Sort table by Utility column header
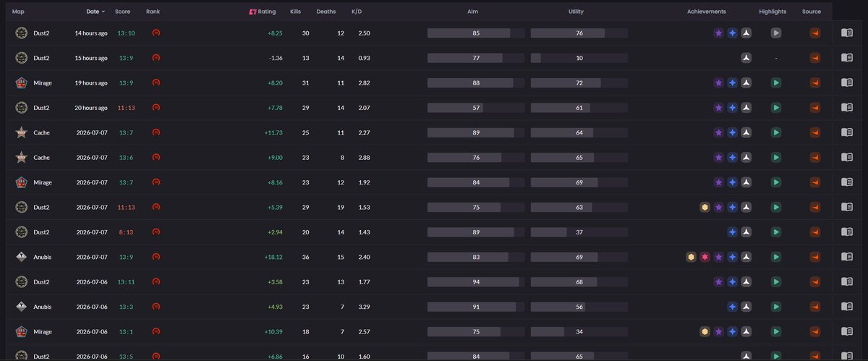Screen dimensions: 868x361 (576, 12)
